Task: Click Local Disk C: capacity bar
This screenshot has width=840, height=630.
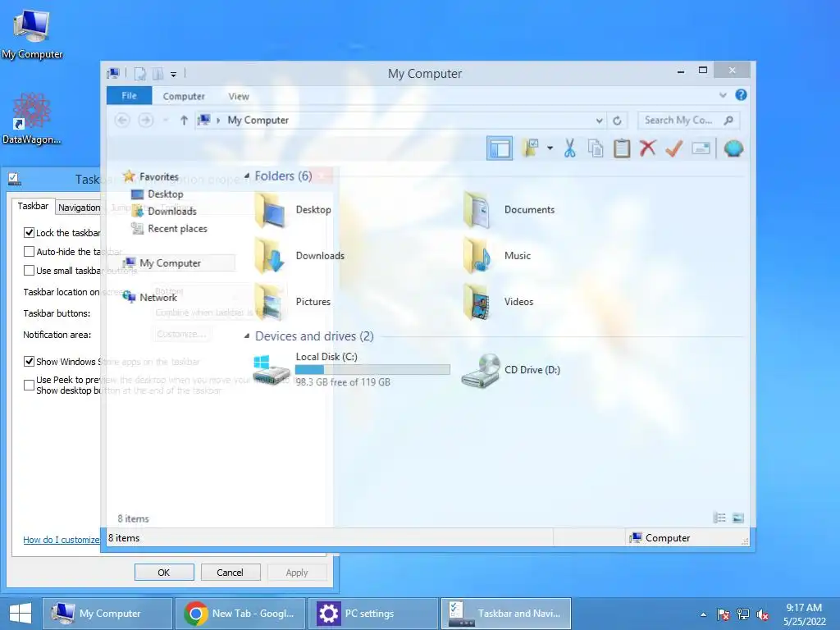Action: tap(372, 369)
